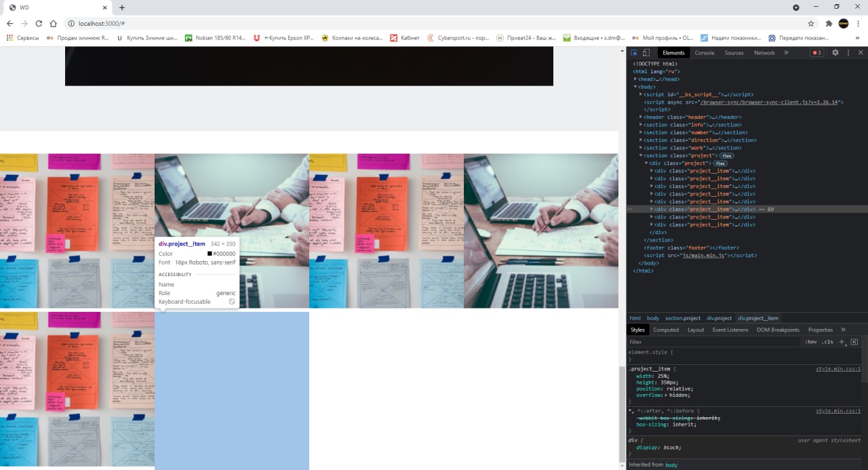
Task: Switch to the Network tab
Action: tap(764, 52)
